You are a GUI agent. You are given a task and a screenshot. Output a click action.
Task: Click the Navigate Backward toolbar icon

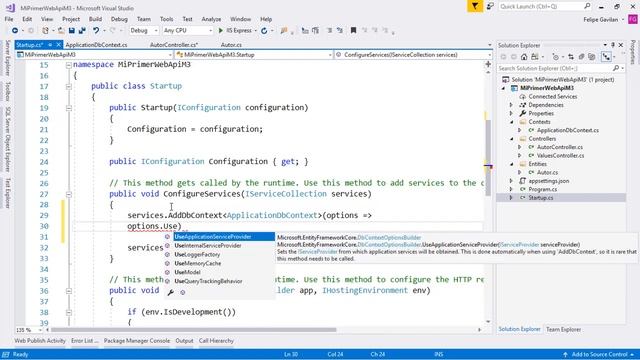(x=15, y=31)
